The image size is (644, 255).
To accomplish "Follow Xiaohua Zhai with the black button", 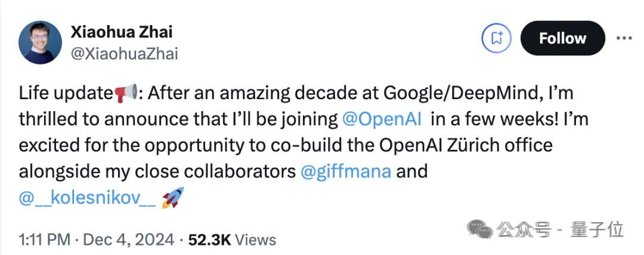I will click(x=563, y=38).
